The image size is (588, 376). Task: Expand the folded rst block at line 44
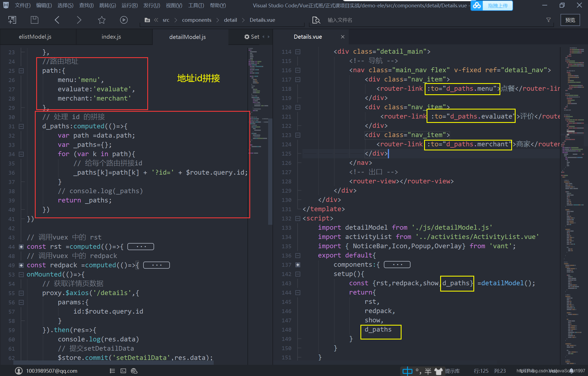(21, 247)
